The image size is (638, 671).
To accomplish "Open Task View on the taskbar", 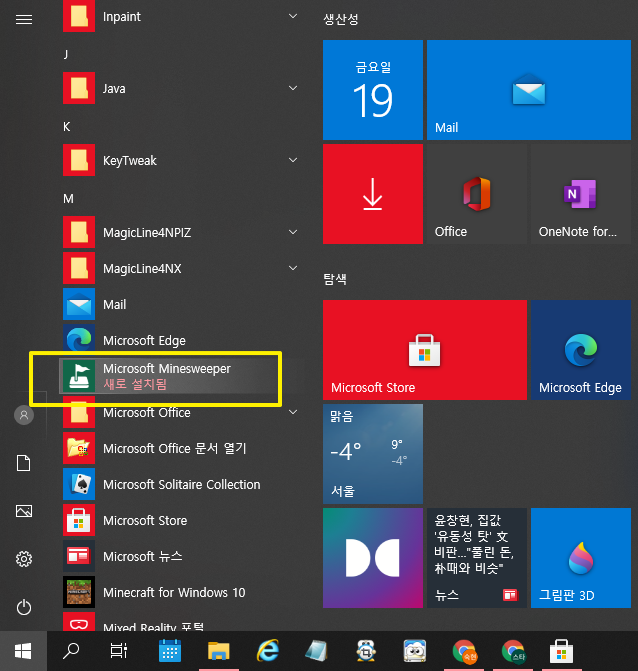I will (x=119, y=651).
